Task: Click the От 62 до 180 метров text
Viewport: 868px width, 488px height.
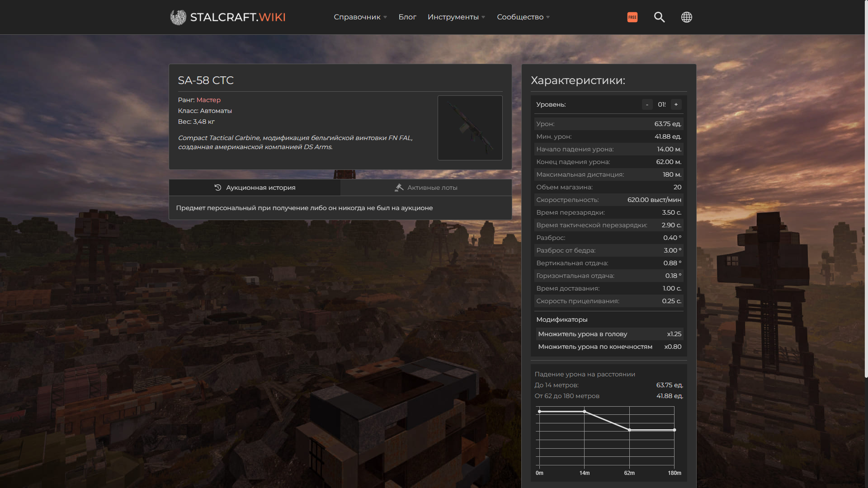Action: (567, 396)
